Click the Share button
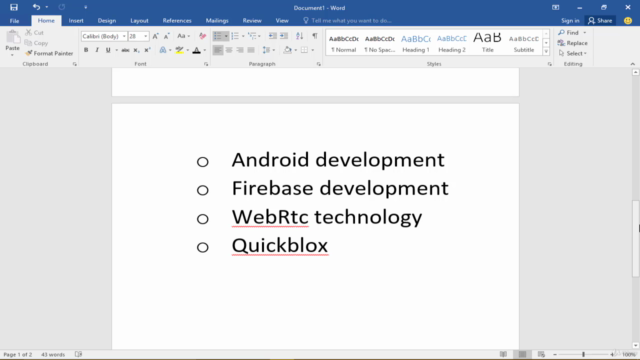Viewport: 640px width, 360px height. [600, 20]
